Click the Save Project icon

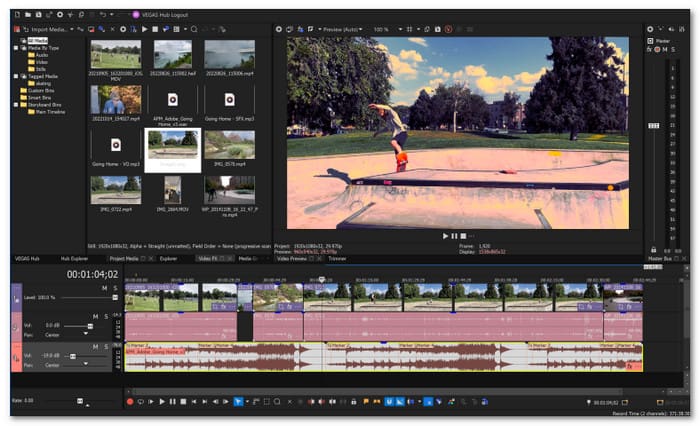pyautogui.click(x=38, y=15)
